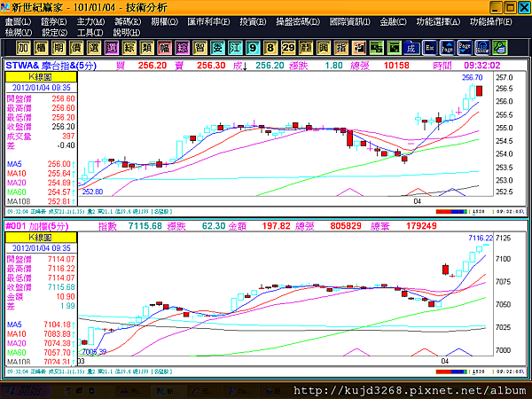Click the 04 date marker on the STWA& chart axis
The image size is (532, 399).
pos(418,201)
